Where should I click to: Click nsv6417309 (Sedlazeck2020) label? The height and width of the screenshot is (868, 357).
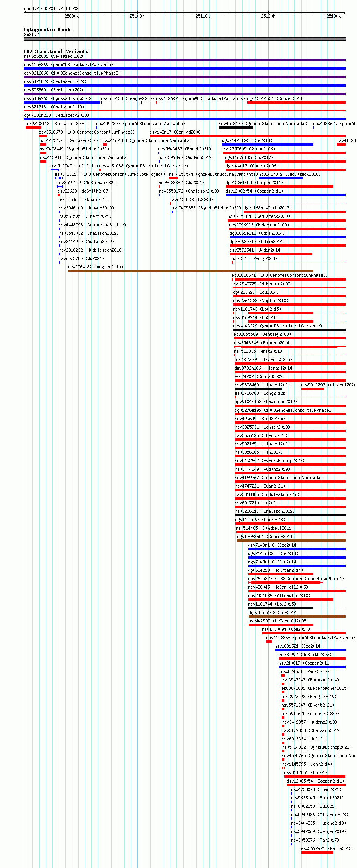290,174
